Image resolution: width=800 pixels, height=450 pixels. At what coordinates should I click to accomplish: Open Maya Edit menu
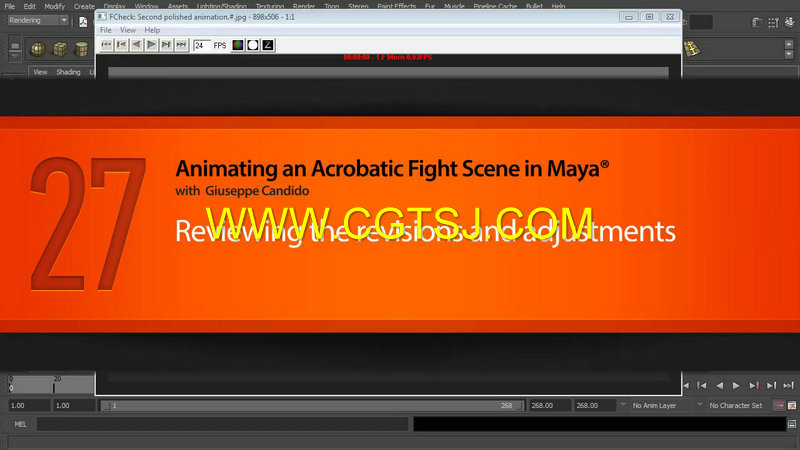coord(30,6)
